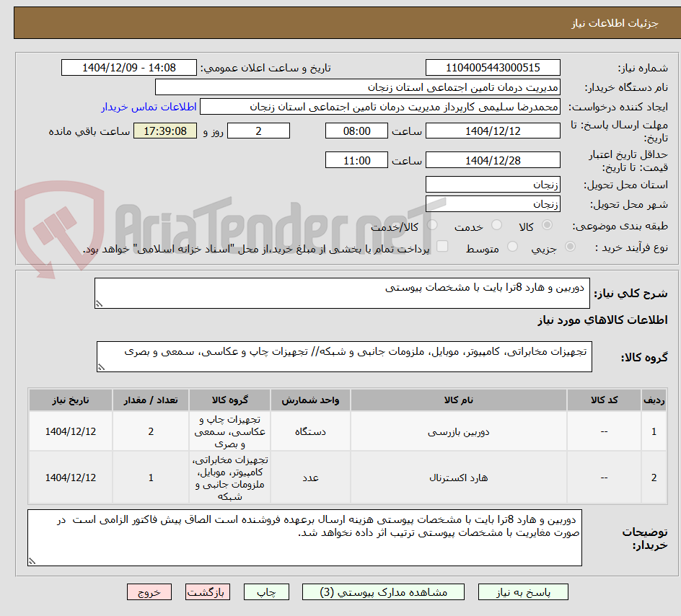Click quantity 2 in دوربین بازرسی row
The height and width of the screenshot is (616, 681).
point(151,431)
